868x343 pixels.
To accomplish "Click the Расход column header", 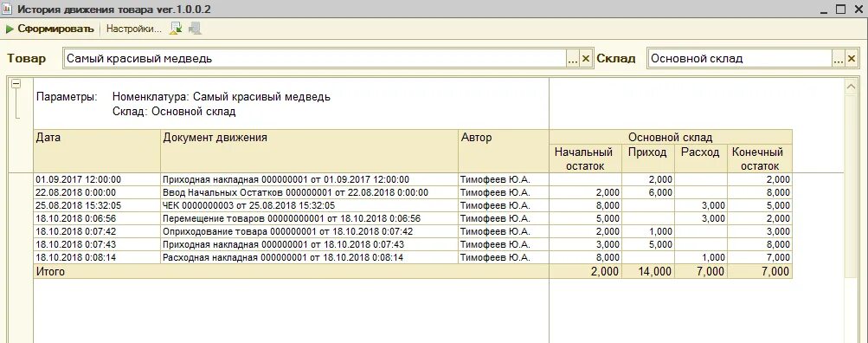I will click(701, 159).
